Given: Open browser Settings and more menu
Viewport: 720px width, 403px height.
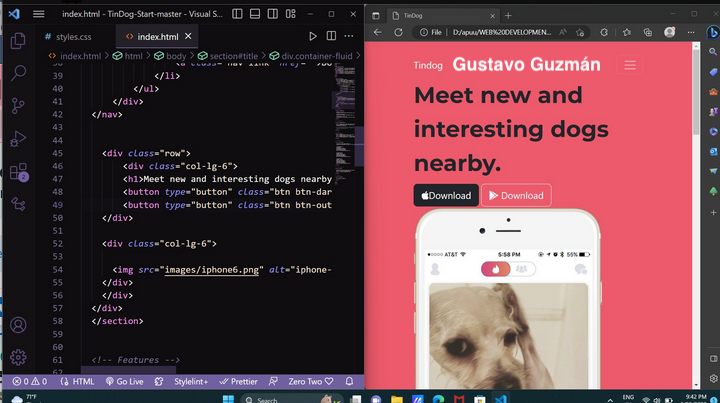Looking at the screenshot, I should [691, 33].
